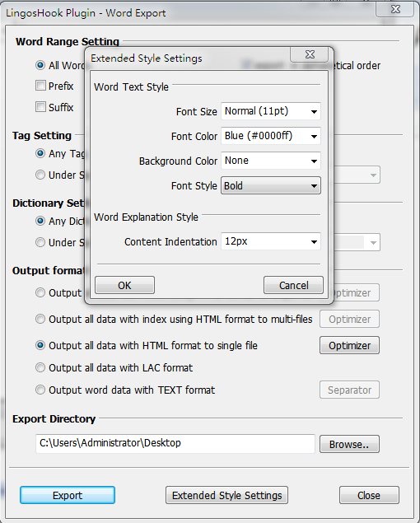
Task: Open the Font Color dropdown
Action: pos(271,136)
